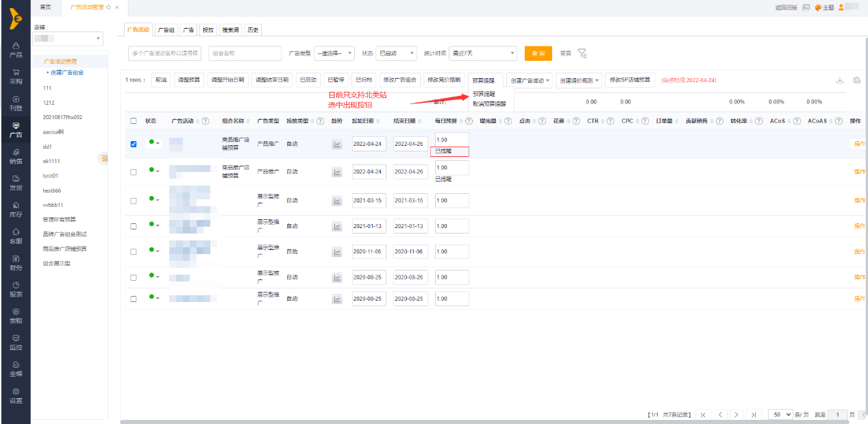Viewport: 868px width, 424px height.
Task: Expand the 创建广告活动 dropdown button
Action: 530,80
